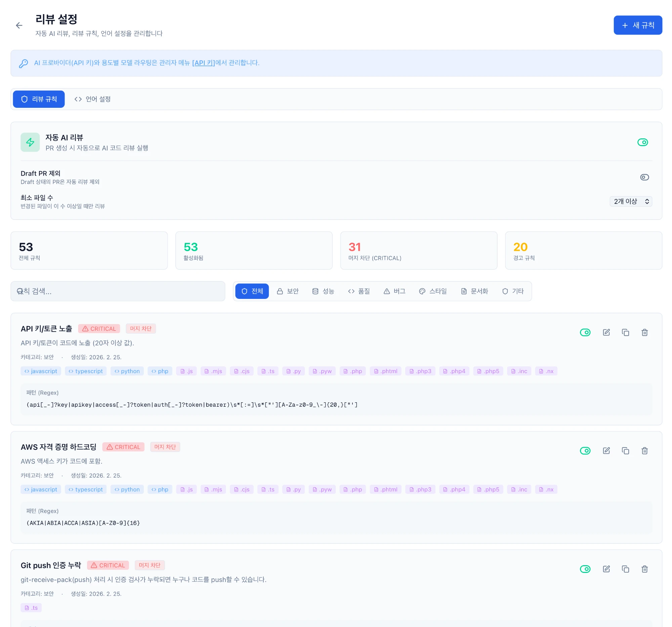Go back using the left arrow icon
Viewport: 672px width, 627px height.
19,25
